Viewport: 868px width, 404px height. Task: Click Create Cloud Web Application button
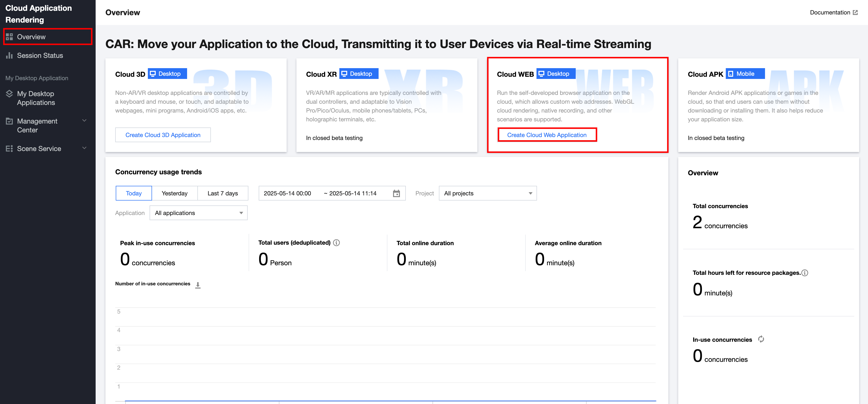pyautogui.click(x=547, y=135)
